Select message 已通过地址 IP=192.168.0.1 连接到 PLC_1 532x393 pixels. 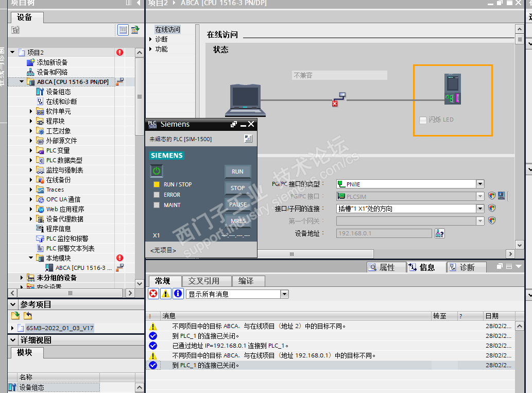pos(230,346)
